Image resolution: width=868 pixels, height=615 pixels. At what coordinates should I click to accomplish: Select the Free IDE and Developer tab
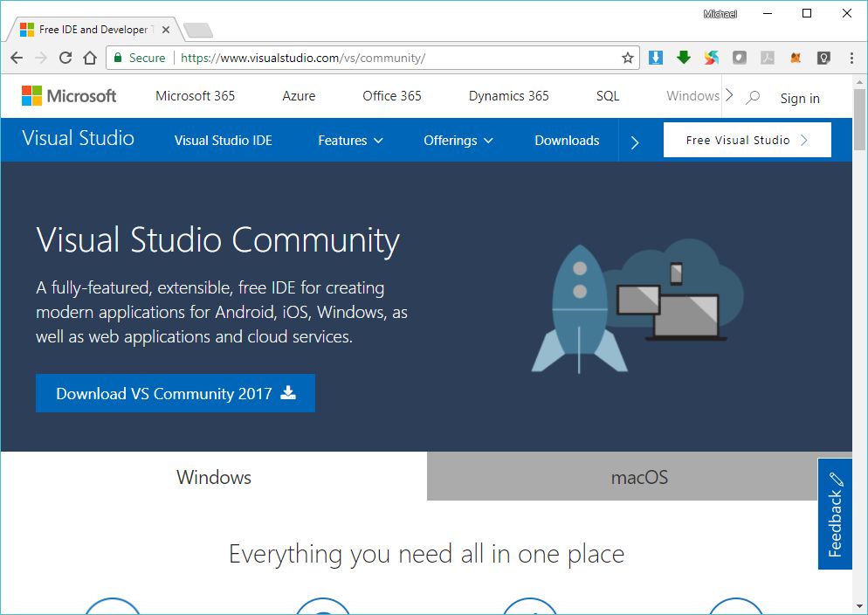click(94, 30)
